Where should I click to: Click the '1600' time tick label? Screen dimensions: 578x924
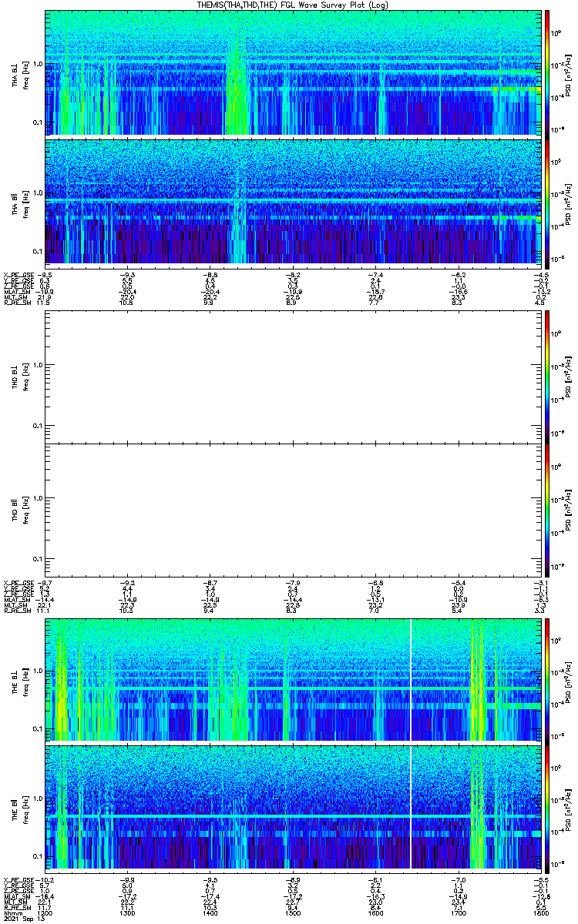[x=375, y=912]
